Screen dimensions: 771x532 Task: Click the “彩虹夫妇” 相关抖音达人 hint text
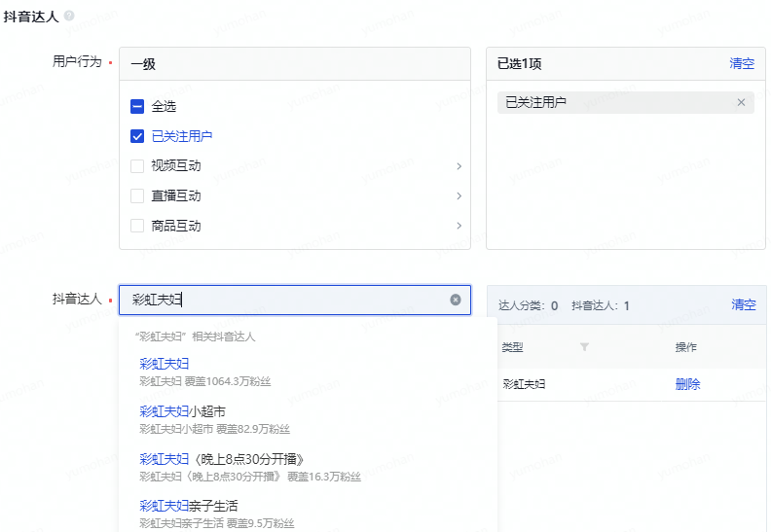click(x=196, y=337)
